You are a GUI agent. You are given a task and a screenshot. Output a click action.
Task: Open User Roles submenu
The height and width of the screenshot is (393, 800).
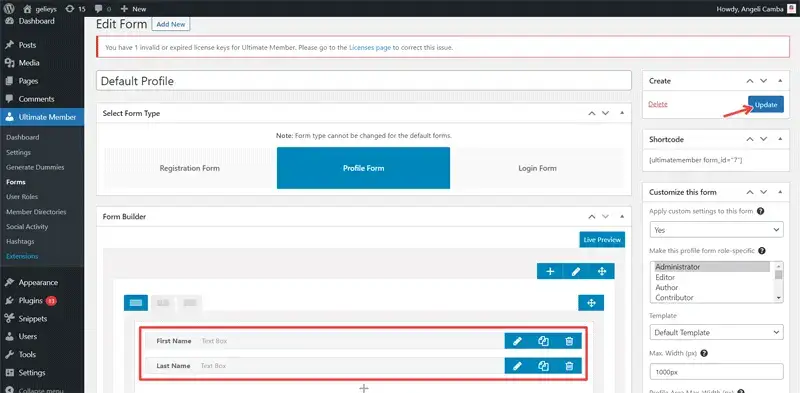(x=22, y=196)
